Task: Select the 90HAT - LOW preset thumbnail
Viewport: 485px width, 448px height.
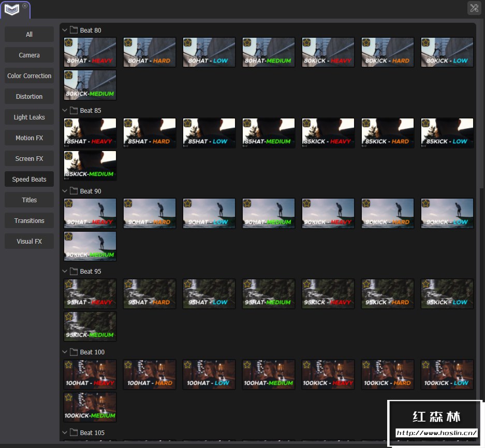Action: click(209, 213)
